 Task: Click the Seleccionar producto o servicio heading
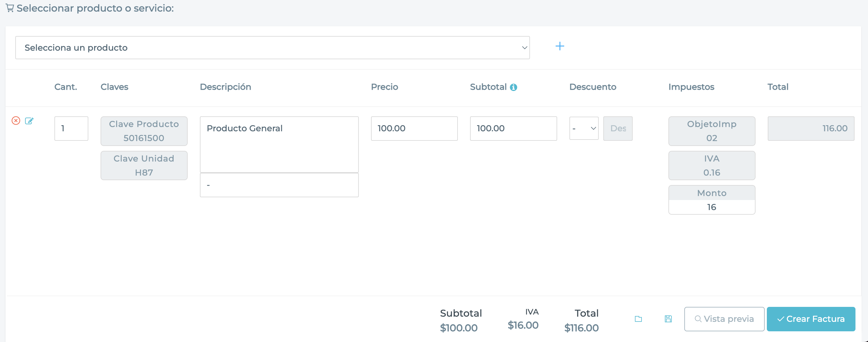pos(95,8)
